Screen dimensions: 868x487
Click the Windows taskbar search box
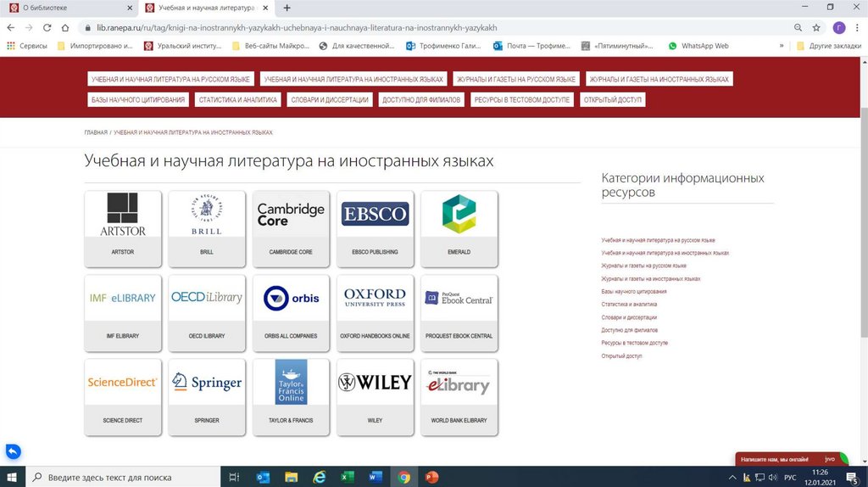[x=123, y=477]
